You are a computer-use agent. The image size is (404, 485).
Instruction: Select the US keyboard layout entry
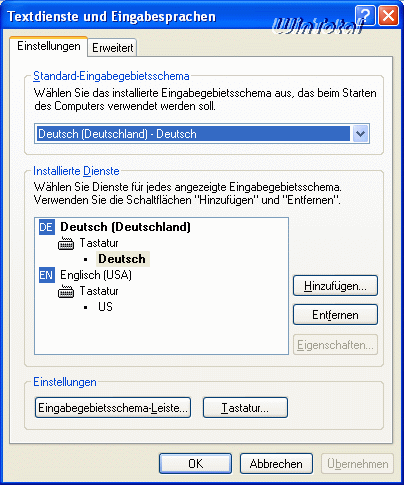tap(105, 307)
